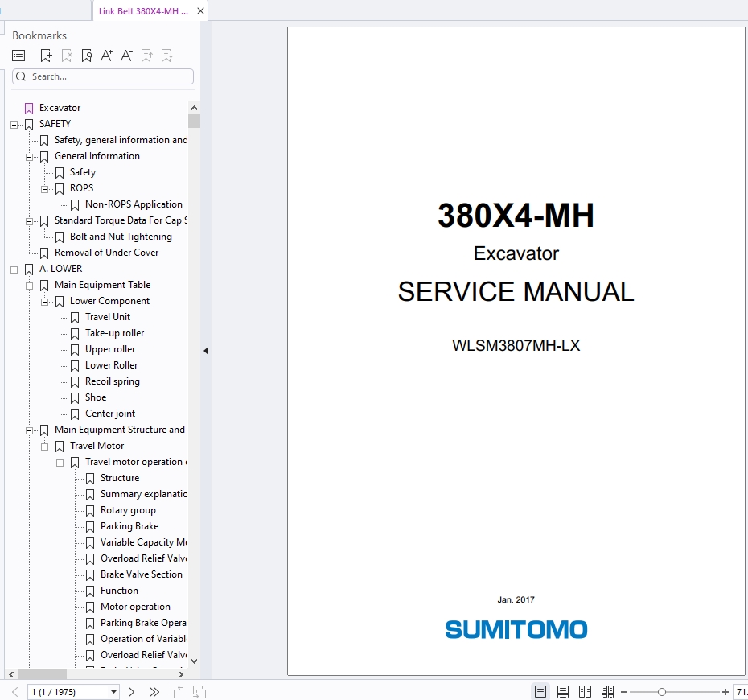
Task: Open the page number dropdown
Action: point(113,692)
